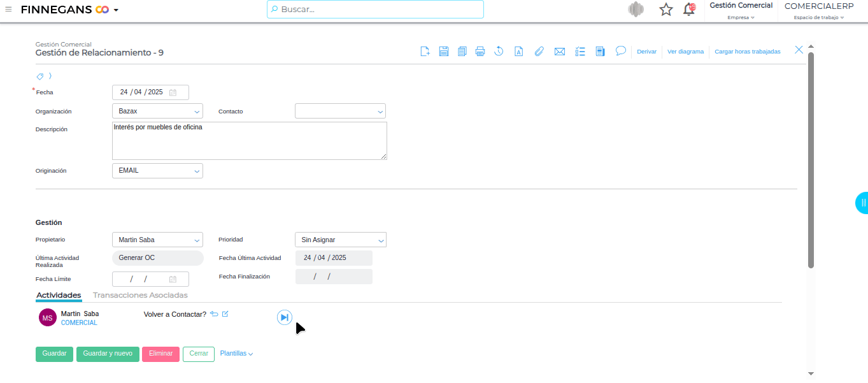868x383 pixels.
Task: Open the COMERCIALERP workspace selector
Action: click(x=818, y=11)
